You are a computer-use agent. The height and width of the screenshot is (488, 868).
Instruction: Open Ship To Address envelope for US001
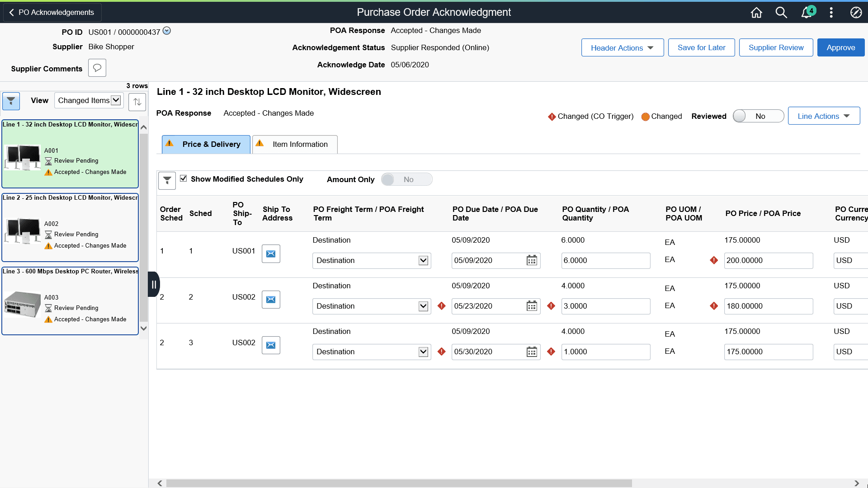271,254
